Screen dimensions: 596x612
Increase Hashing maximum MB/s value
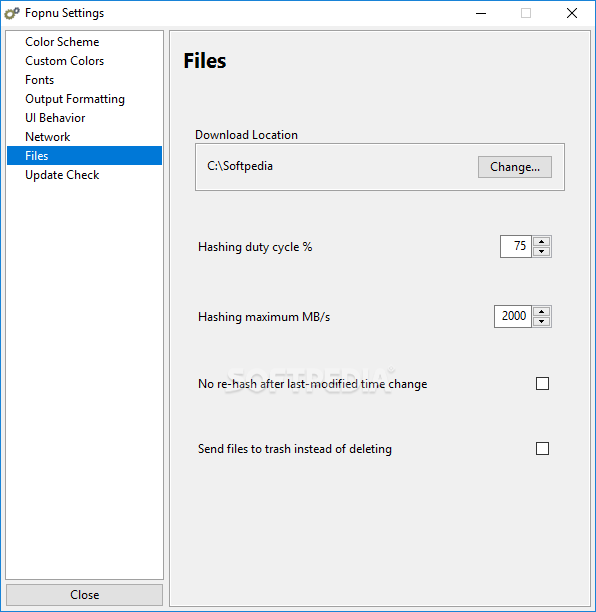point(541,311)
